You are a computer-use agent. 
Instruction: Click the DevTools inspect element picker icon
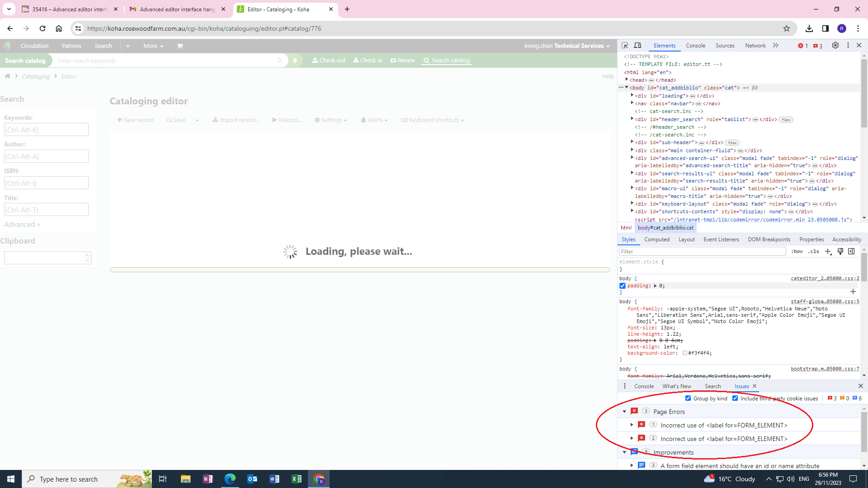[x=625, y=46]
